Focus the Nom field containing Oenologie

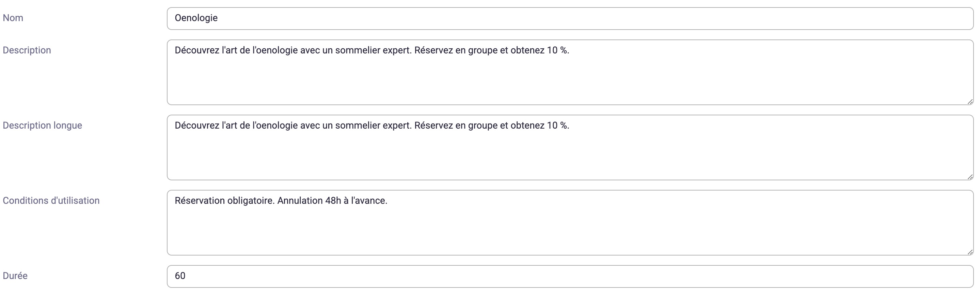[570, 18]
